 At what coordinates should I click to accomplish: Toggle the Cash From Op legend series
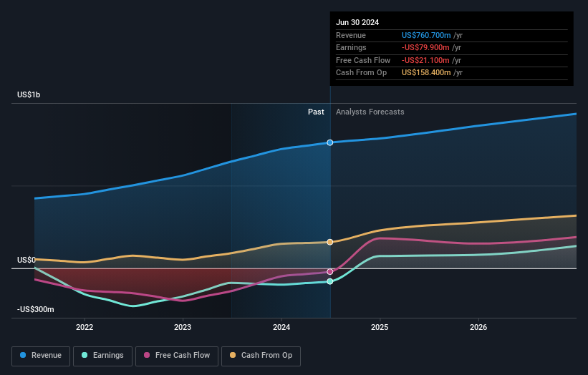pos(261,356)
